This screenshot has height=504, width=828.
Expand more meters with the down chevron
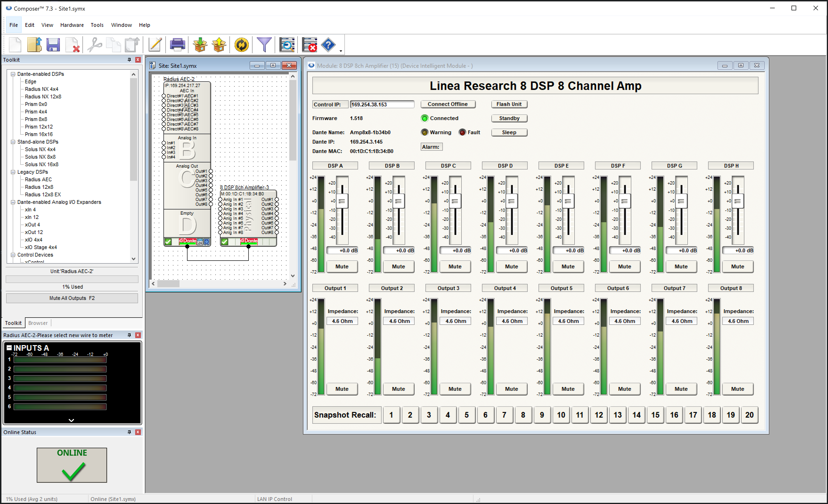click(x=71, y=420)
